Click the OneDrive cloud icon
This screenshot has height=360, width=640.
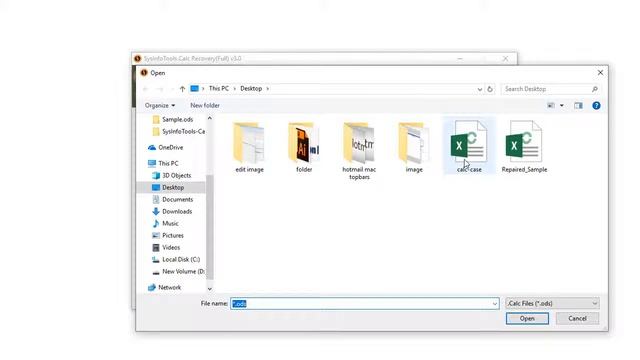click(x=152, y=147)
